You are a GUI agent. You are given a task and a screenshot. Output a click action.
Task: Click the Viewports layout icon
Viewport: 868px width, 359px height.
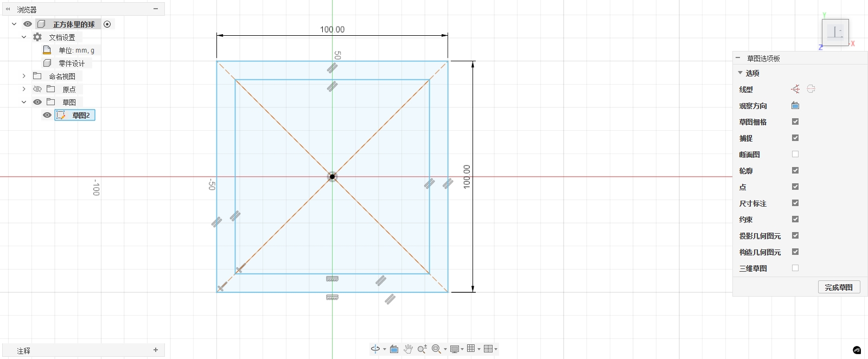(x=488, y=349)
